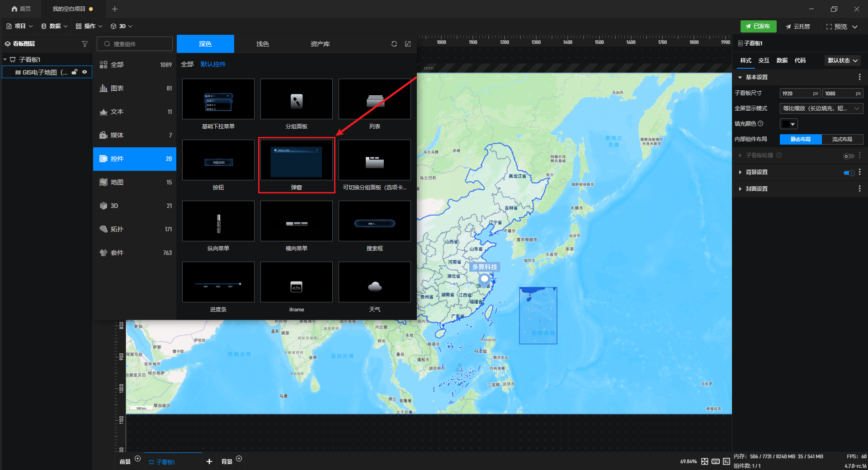Open the keyboard shortcuts icon
The height and width of the screenshot is (470, 868).
[x=716, y=461]
